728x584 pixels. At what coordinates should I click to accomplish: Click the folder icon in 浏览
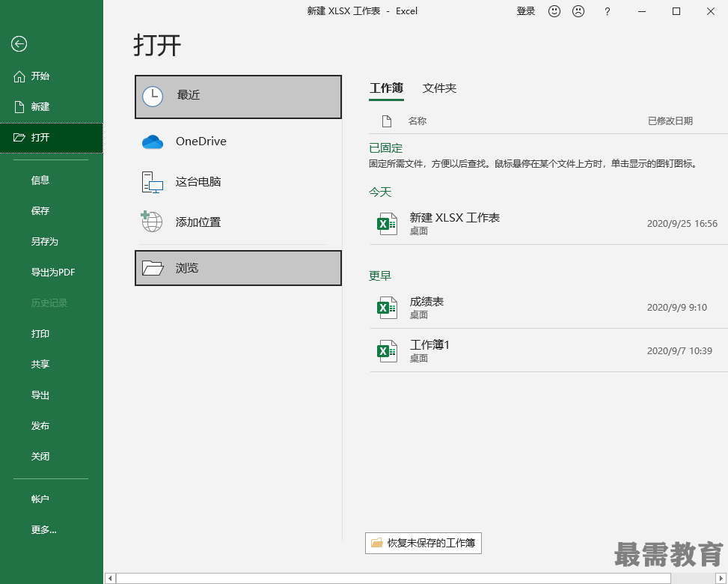tap(153, 268)
